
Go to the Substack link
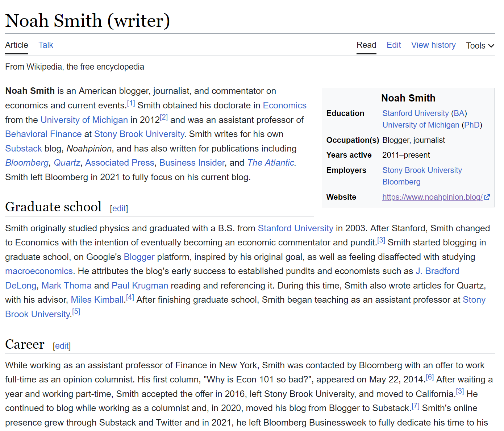pyautogui.click(x=24, y=149)
